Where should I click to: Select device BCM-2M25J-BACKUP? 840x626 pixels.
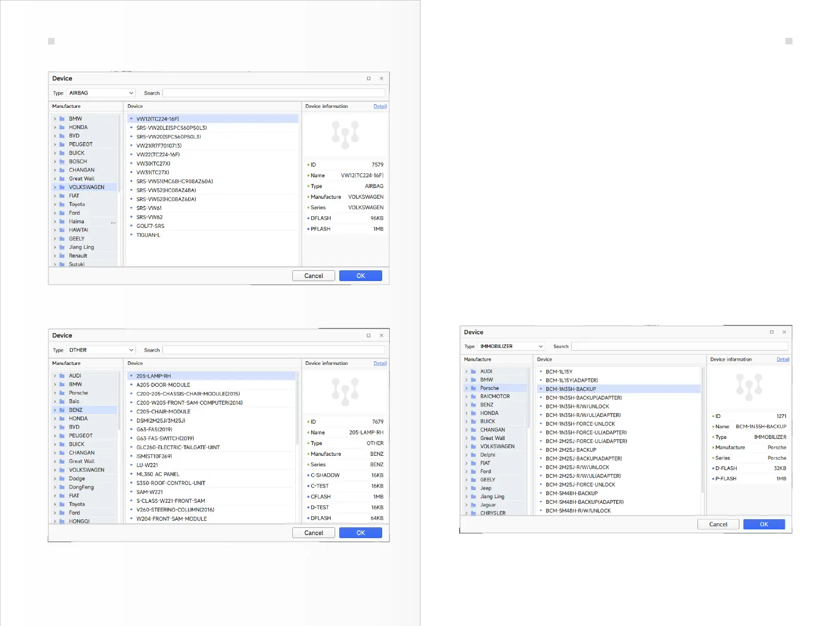coord(619,450)
